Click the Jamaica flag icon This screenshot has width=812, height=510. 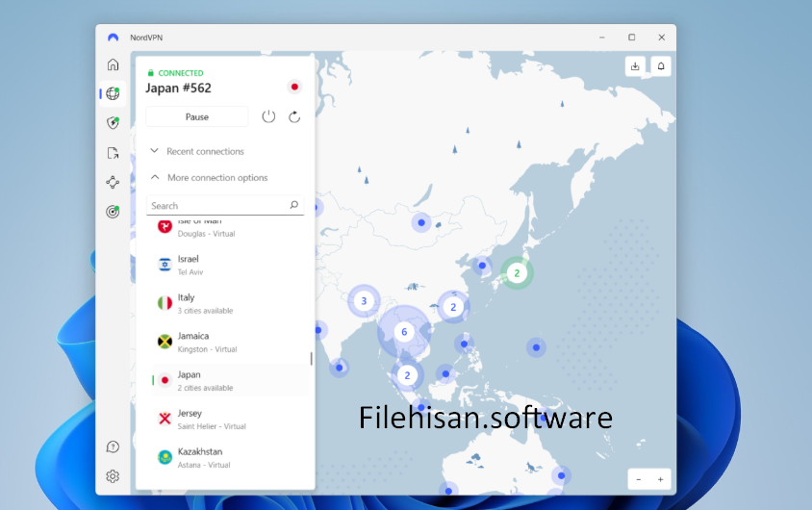[165, 342]
